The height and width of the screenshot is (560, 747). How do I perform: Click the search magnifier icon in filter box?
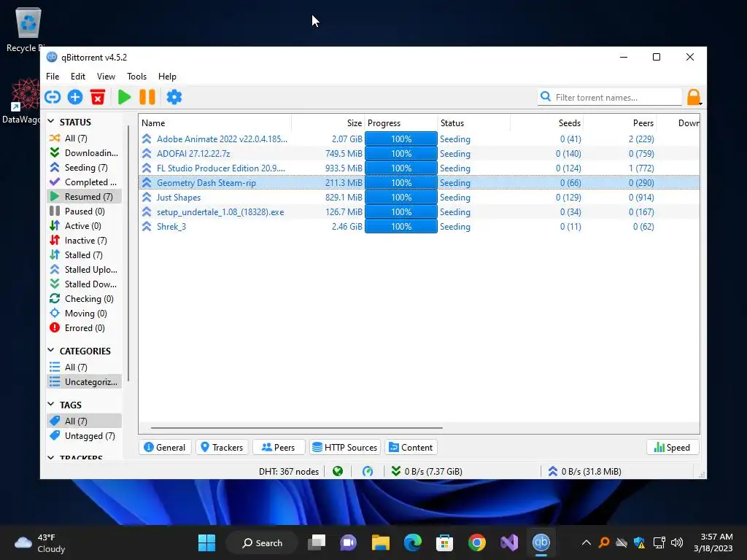546,97
